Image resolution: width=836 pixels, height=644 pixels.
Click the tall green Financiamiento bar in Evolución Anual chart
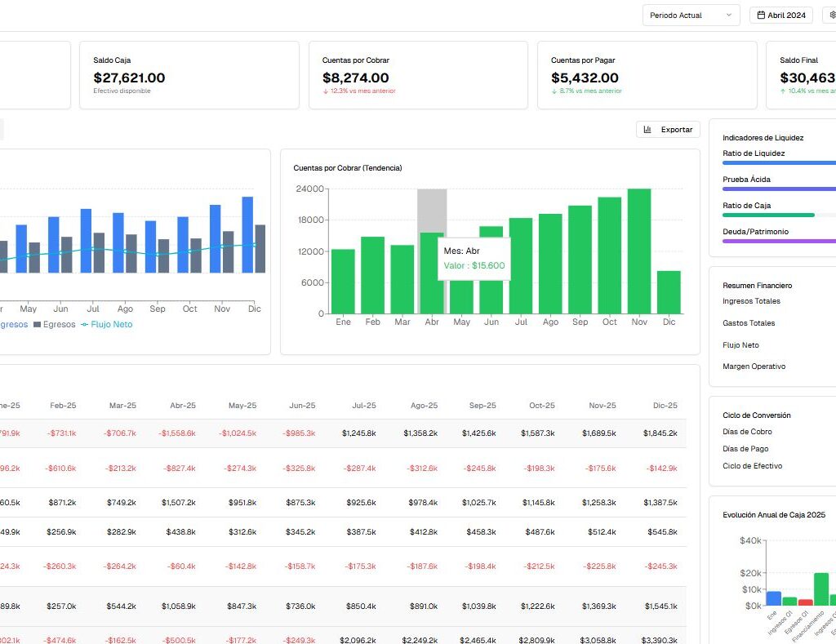click(x=821, y=589)
